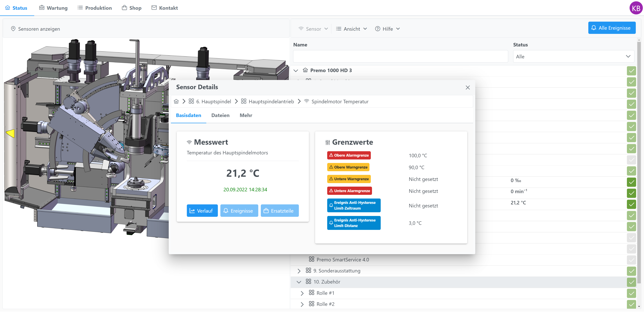Click the home icon in sensor breadcrumb
The width and height of the screenshot is (644, 334).
pos(176,101)
